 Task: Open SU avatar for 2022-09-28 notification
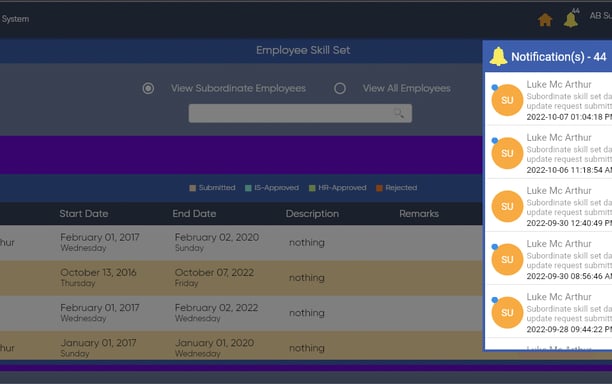click(507, 313)
